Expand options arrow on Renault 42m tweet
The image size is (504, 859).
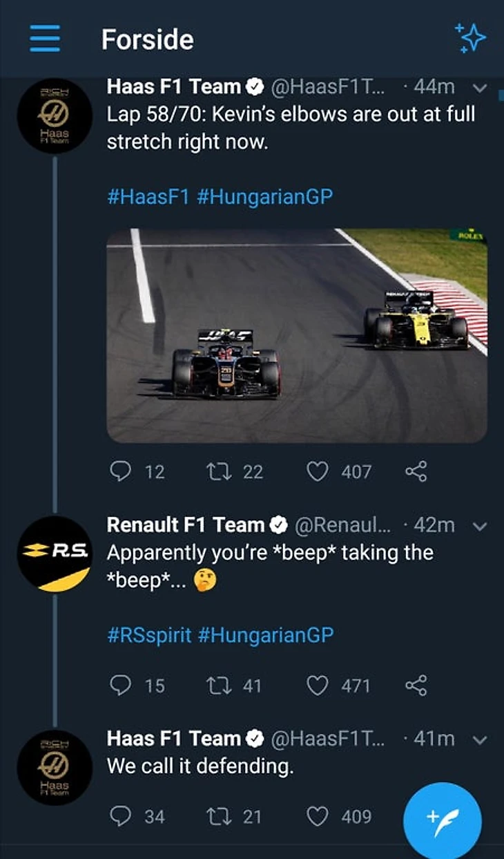(481, 526)
